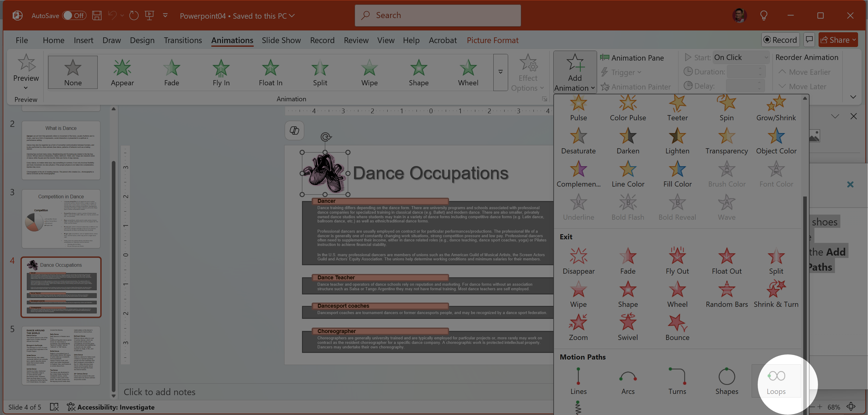This screenshot has height=415, width=868.
Task: Switch to the Transitions tab
Action: point(183,40)
